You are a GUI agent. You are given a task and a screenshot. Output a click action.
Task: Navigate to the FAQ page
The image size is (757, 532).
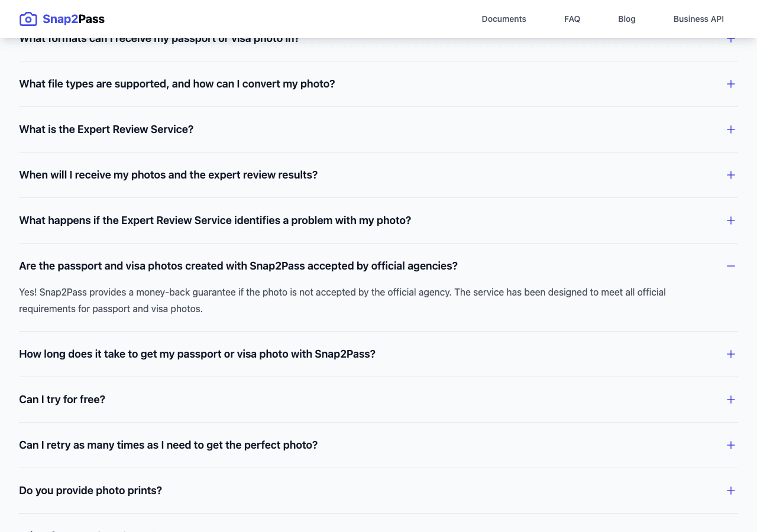(572, 19)
